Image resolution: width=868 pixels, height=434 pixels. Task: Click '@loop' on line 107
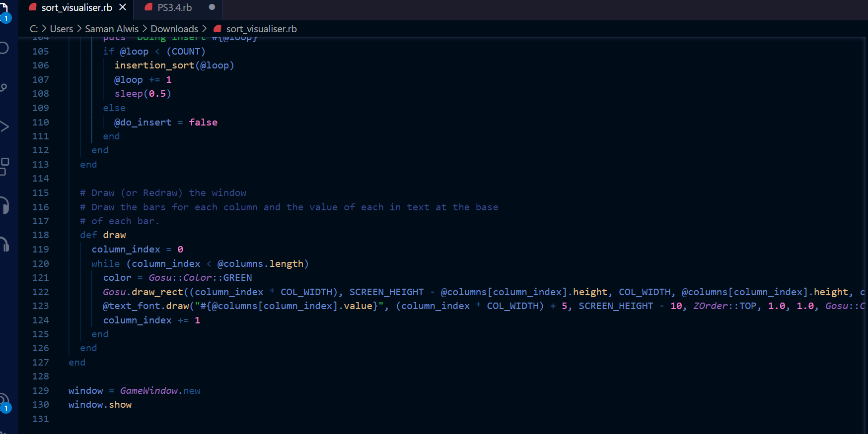click(x=129, y=80)
